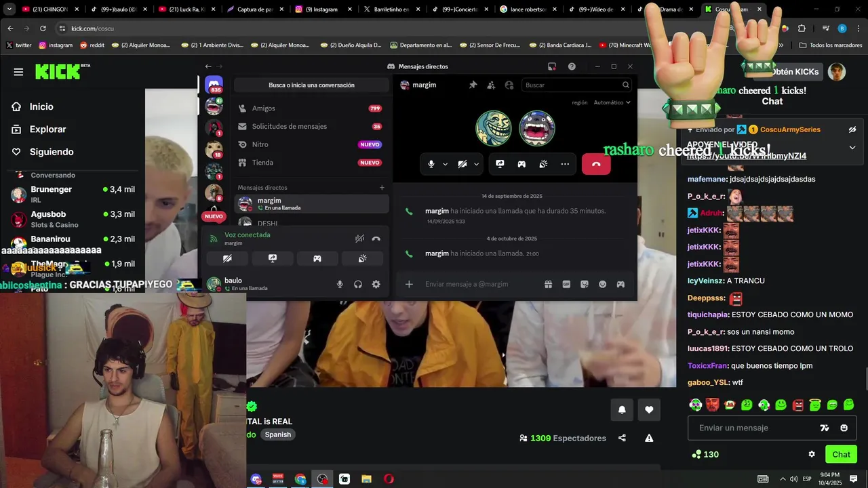Open Discord user settings gear beside baulo

(x=376, y=284)
